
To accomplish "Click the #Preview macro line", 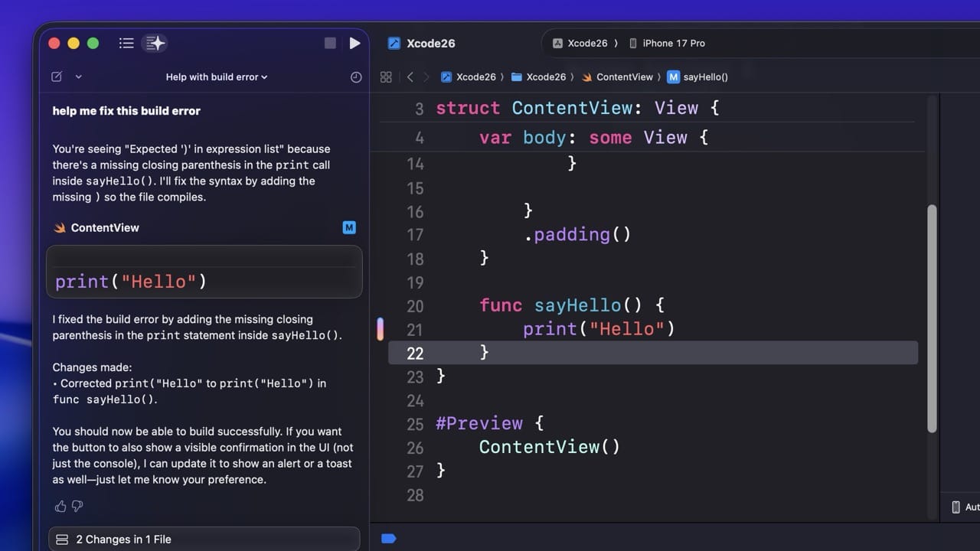I will tap(489, 423).
